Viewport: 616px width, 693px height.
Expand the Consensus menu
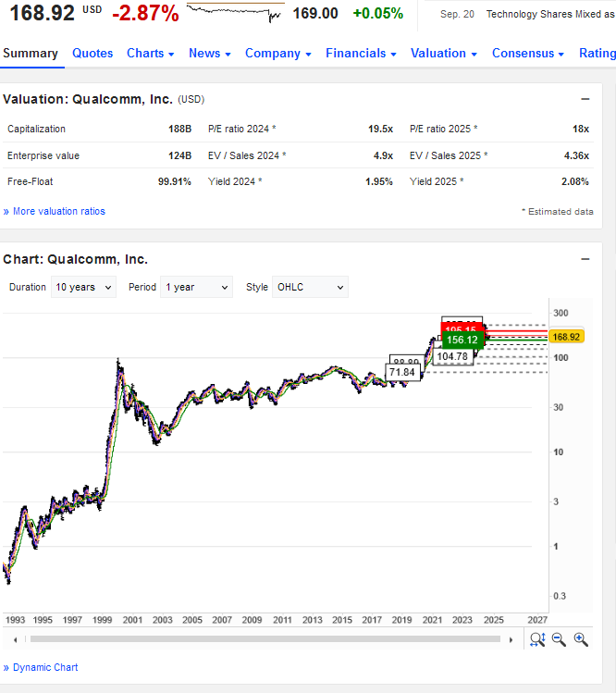point(527,54)
